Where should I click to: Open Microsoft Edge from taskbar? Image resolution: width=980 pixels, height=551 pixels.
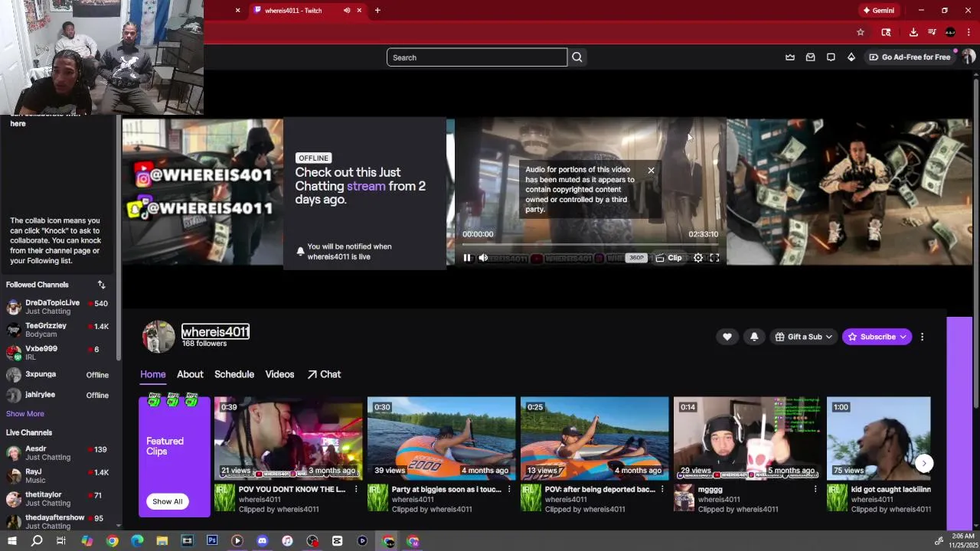[137, 541]
